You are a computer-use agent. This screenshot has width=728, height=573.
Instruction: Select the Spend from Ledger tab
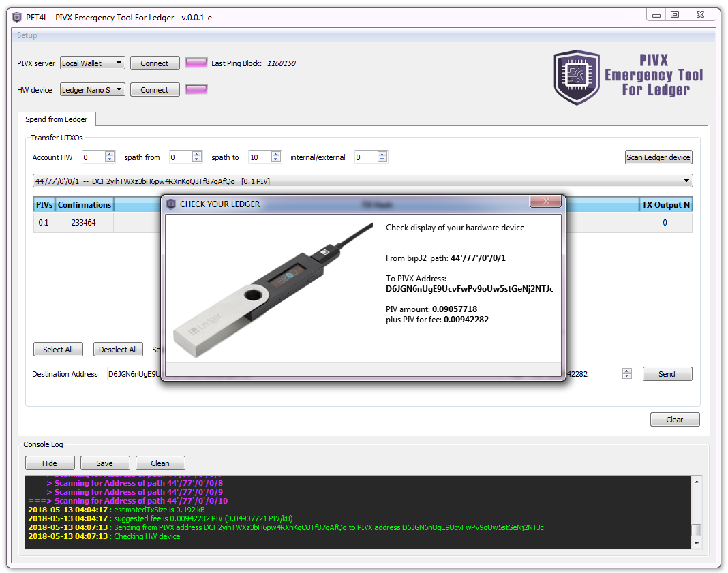[x=56, y=119]
